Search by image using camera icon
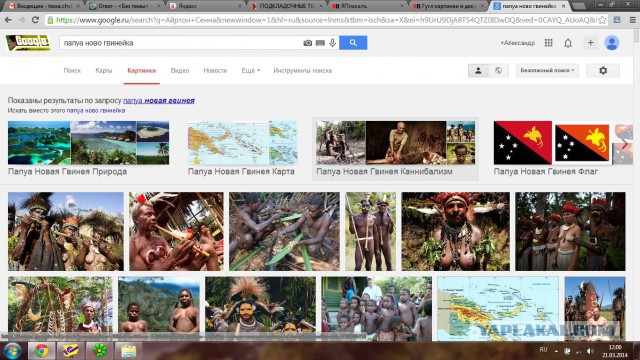Viewport: 640px width, 360px height. point(307,43)
